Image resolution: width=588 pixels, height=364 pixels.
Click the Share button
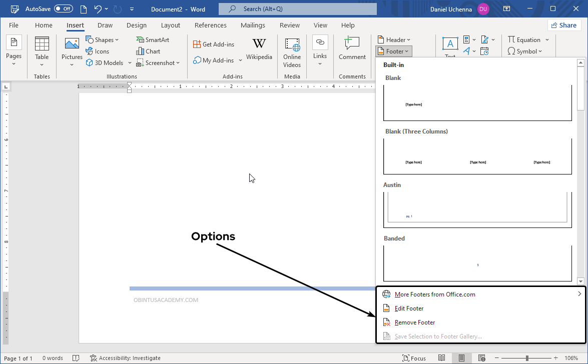[x=563, y=25]
